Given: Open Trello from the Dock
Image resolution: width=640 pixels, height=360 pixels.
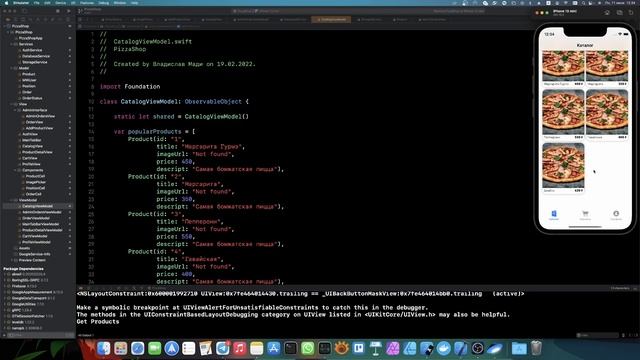Looking at the screenshot, I should point(359,348).
